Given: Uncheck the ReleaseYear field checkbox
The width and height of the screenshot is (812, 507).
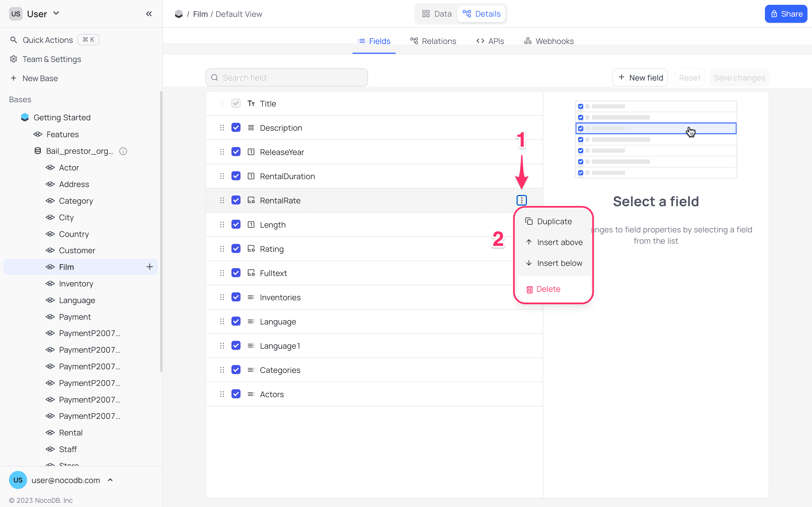Looking at the screenshot, I should pos(236,152).
